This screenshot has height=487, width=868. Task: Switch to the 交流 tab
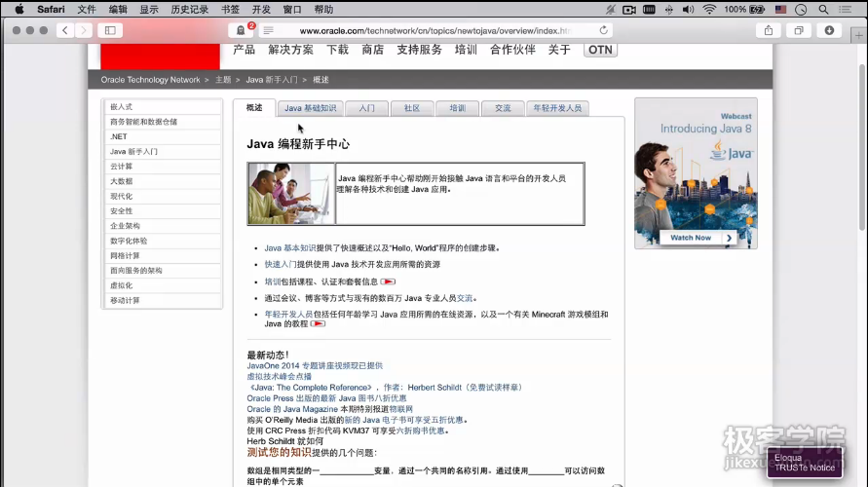(x=503, y=108)
